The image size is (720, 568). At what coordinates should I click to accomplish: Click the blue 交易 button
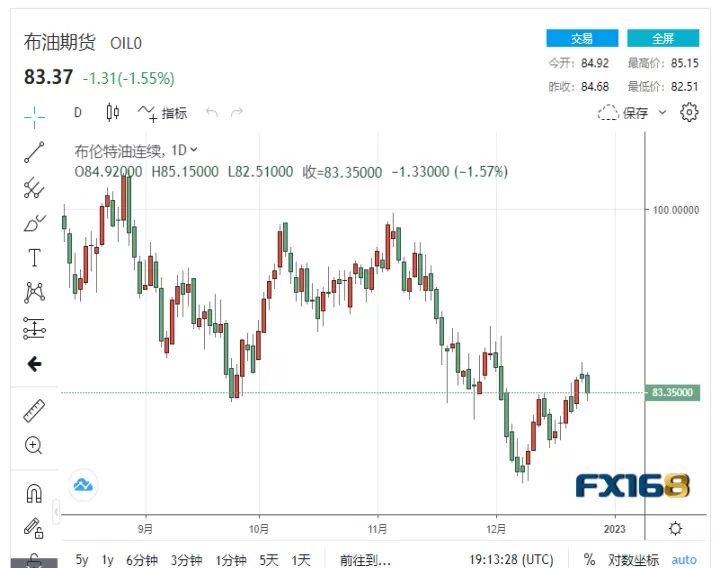(582, 38)
